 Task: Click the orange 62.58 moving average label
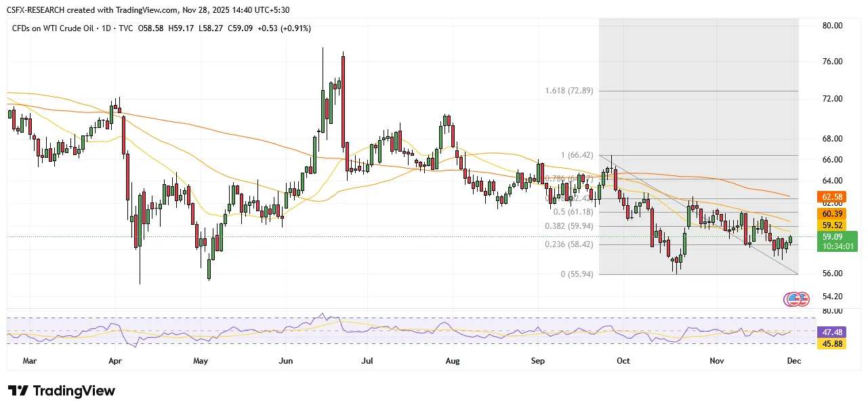pos(832,196)
